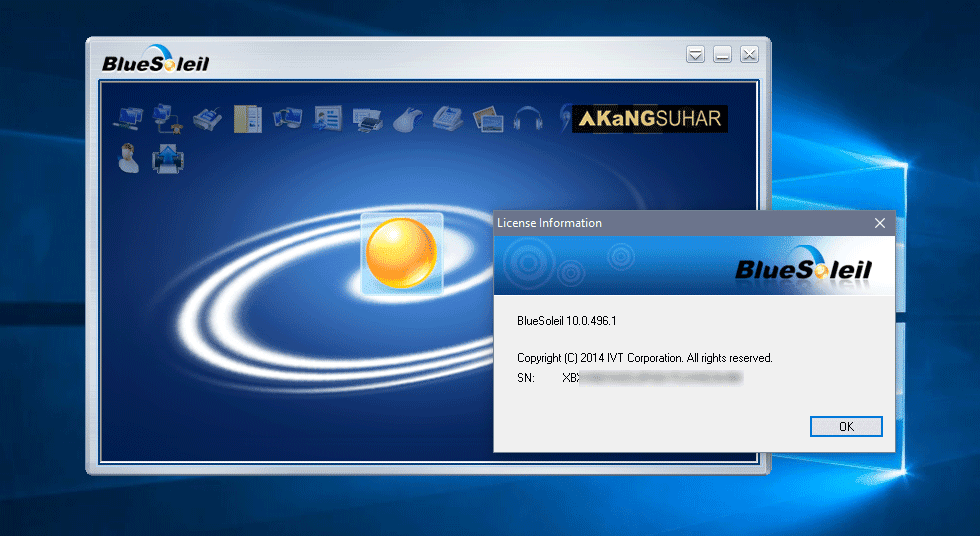Click the 'Copyright (C) 2014 IVT Corporation' text
980x536 pixels.
599,358
